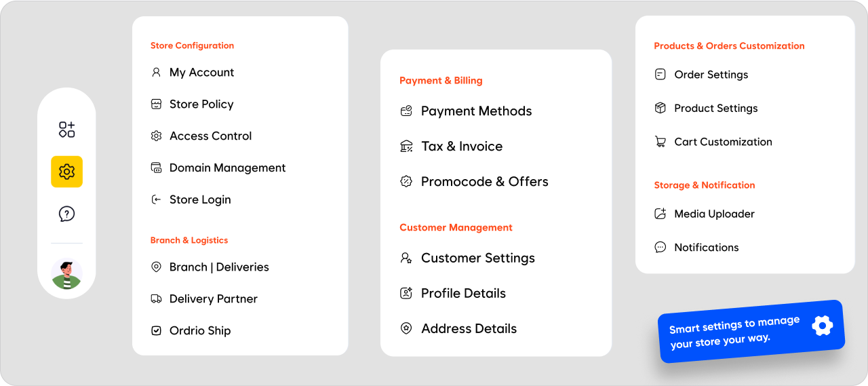Open Notifications settings

[x=706, y=248]
